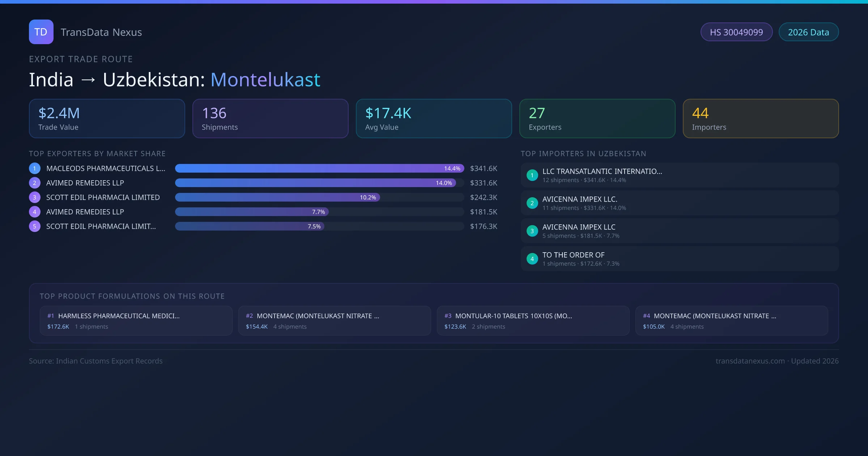Select the HS 30049099 pill
Viewport: 868px width, 456px height.
pyautogui.click(x=736, y=32)
